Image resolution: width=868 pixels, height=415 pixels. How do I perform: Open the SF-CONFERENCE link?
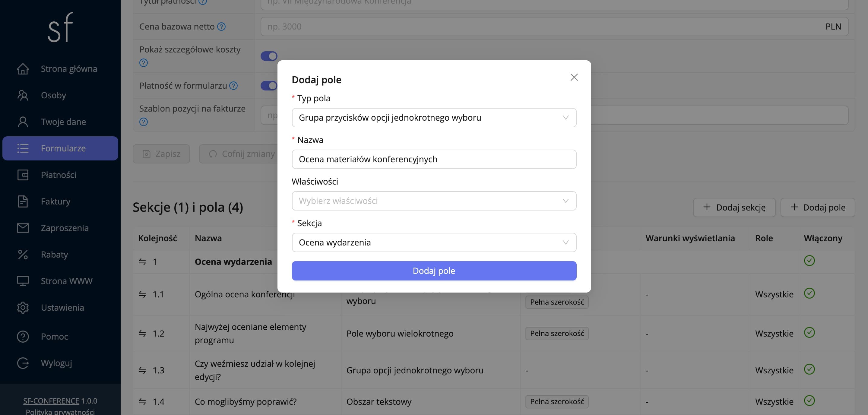click(51, 401)
